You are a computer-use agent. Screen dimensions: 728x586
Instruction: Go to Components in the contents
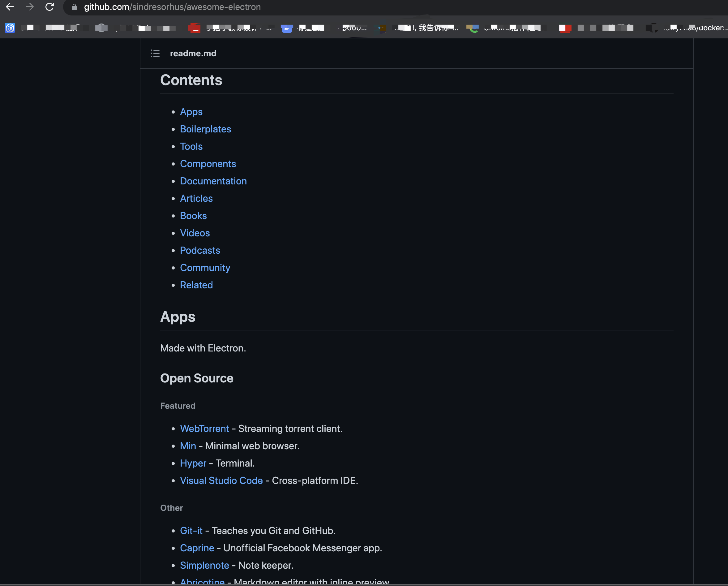pos(208,164)
